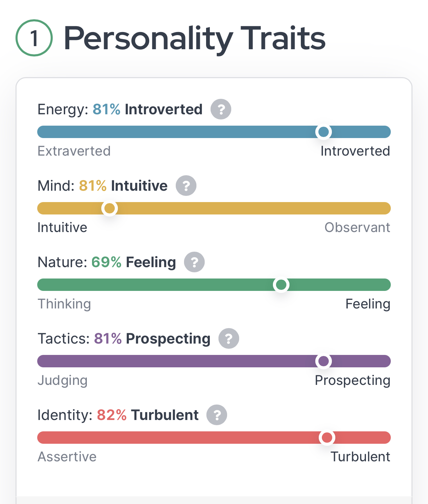The width and height of the screenshot is (428, 504).
Task: Open the Identity trait help icon
Action: [217, 415]
